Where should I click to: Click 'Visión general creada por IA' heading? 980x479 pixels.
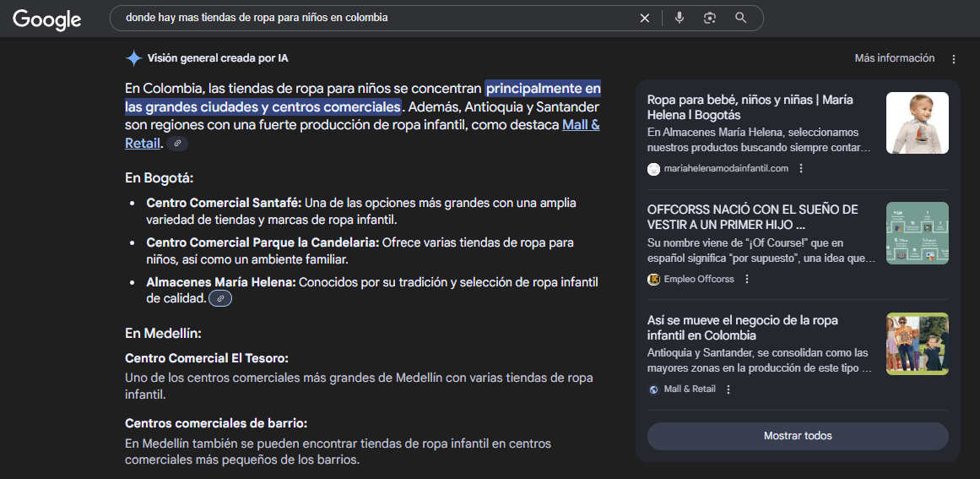(218, 58)
